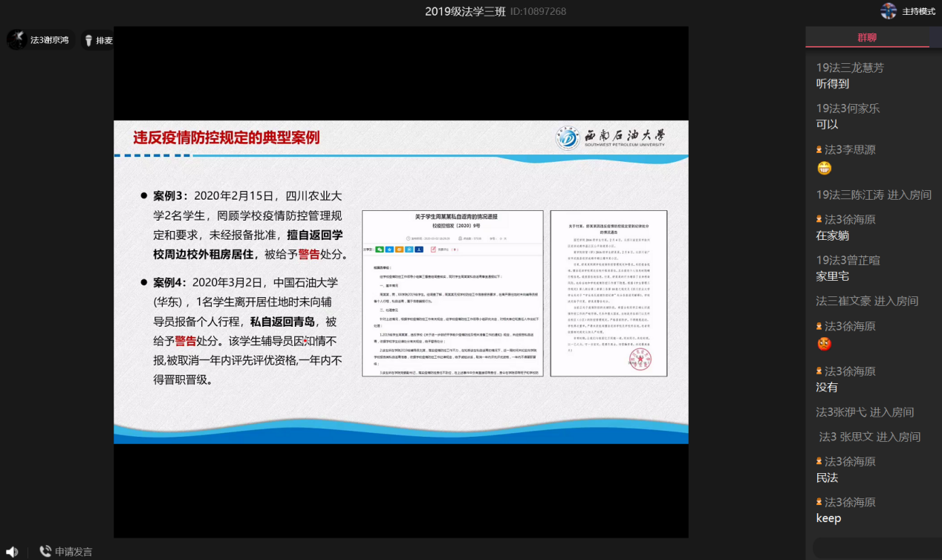Click the bold text 私自返回青岛 on slide
The width and height of the screenshot is (942, 560).
click(x=284, y=322)
